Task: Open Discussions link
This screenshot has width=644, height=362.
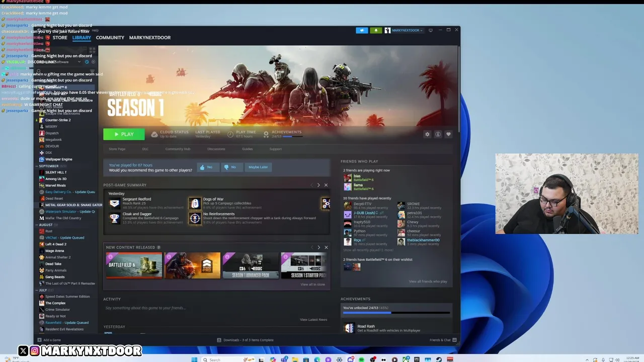Action: [x=216, y=149]
